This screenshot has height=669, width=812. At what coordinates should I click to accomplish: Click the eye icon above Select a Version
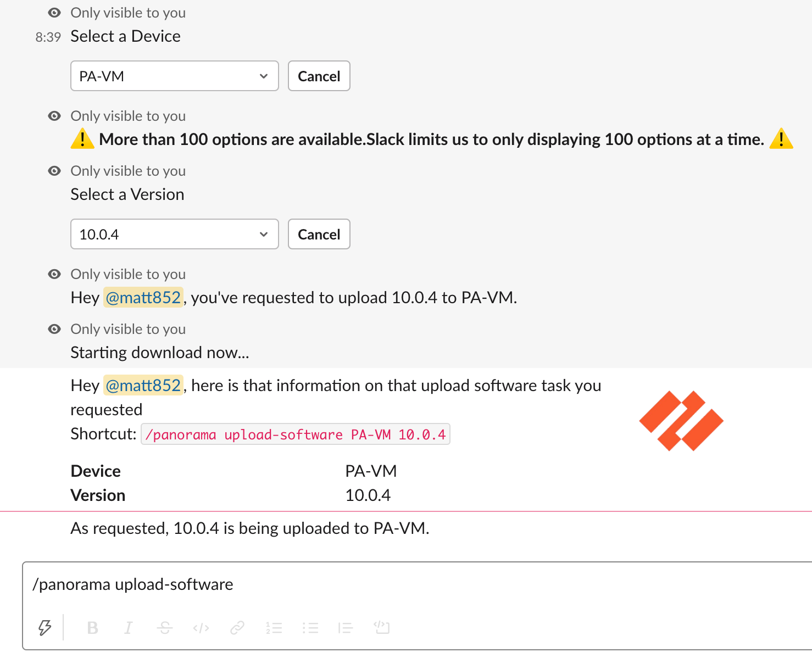pyautogui.click(x=54, y=171)
